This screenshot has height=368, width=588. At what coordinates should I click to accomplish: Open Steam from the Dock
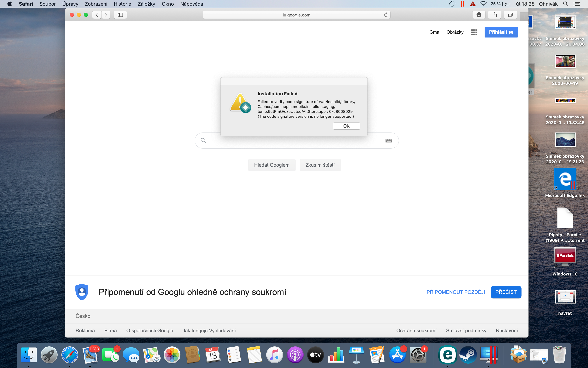click(x=468, y=355)
